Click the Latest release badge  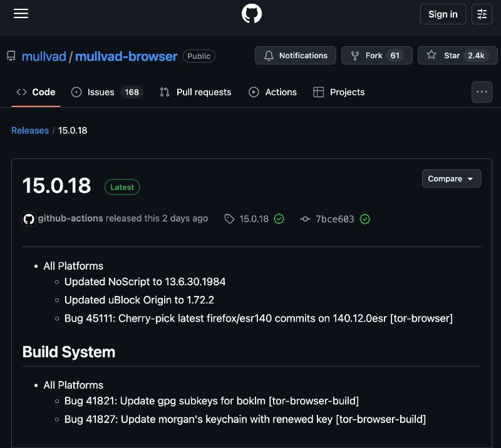point(122,187)
